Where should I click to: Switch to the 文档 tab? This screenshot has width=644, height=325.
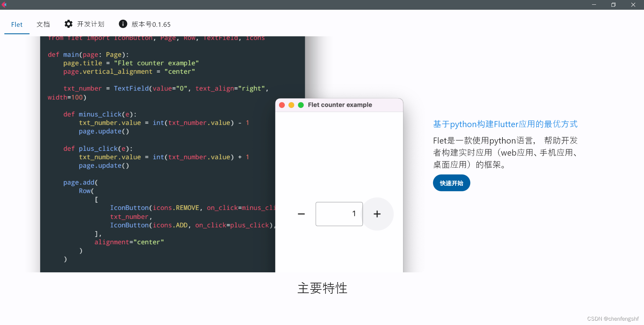43,24
